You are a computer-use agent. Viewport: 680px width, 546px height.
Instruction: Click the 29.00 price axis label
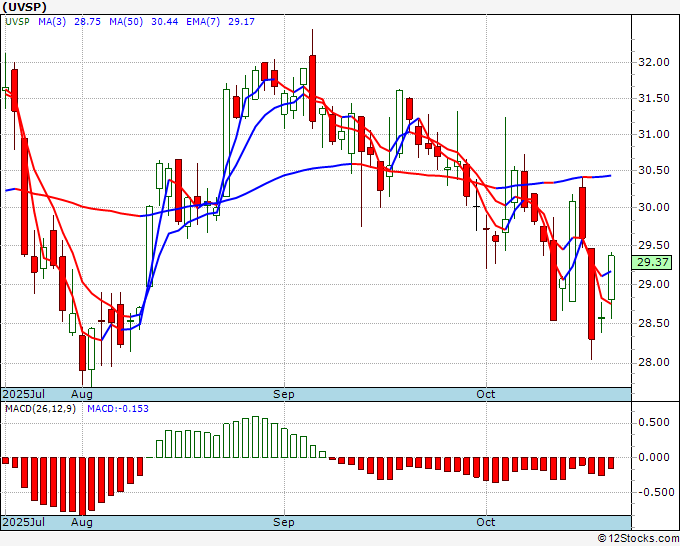click(x=654, y=284)
